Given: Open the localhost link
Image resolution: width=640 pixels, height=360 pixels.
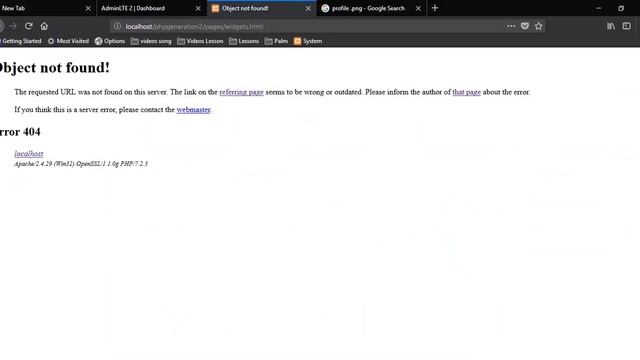Looking at the screenshot, I should point(29,154).
